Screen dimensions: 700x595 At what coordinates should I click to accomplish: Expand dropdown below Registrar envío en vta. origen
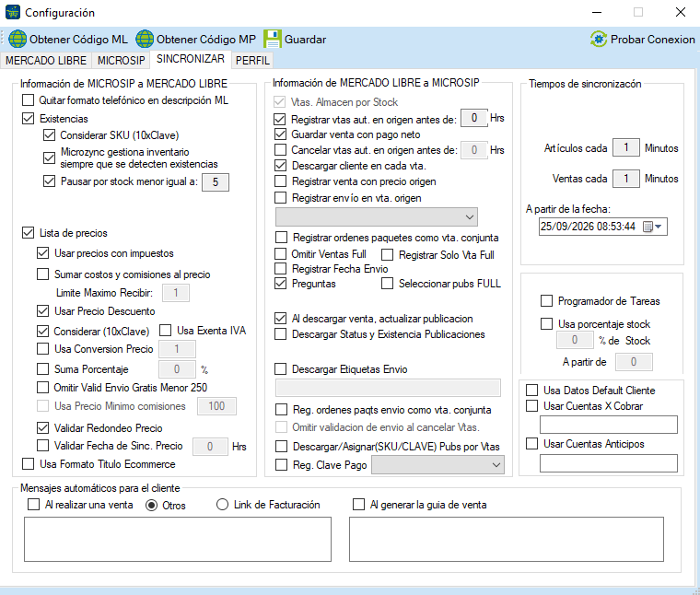coord(377,217)
